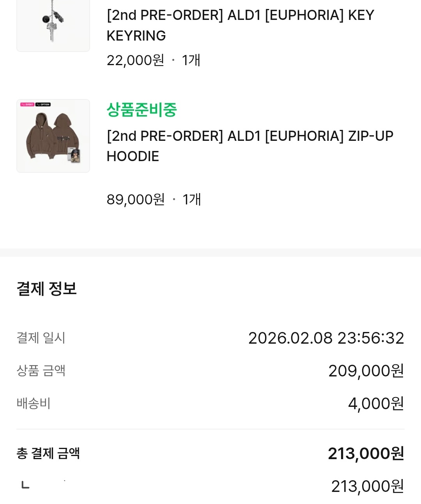
Task: Tap the photocard image on hoodie thumbnail
Action: tap(75, 155)
